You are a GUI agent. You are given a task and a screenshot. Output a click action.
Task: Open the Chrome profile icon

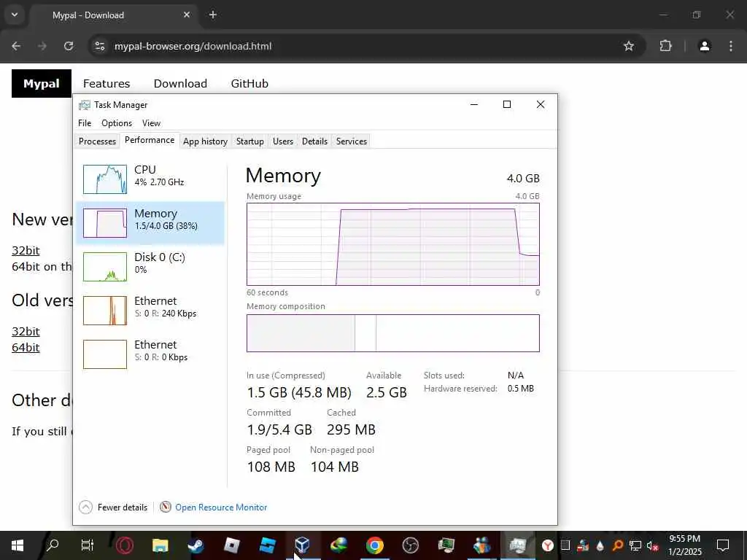pyautogui.click(x=705, y=46)
